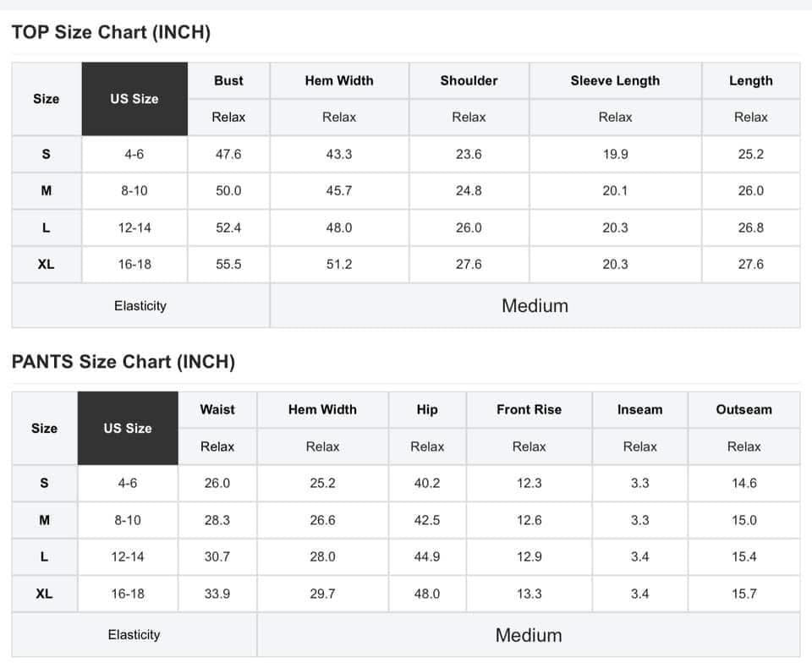The width and height of the screenshot is (812, 668).
Task: Click waist value 33.9 for size XL
Action: coord(217,594)
